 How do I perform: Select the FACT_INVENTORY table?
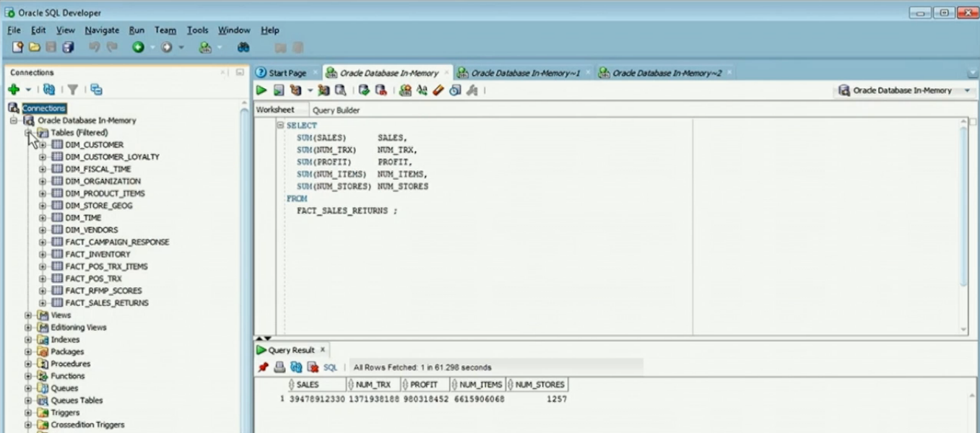(x=97, y=254)
